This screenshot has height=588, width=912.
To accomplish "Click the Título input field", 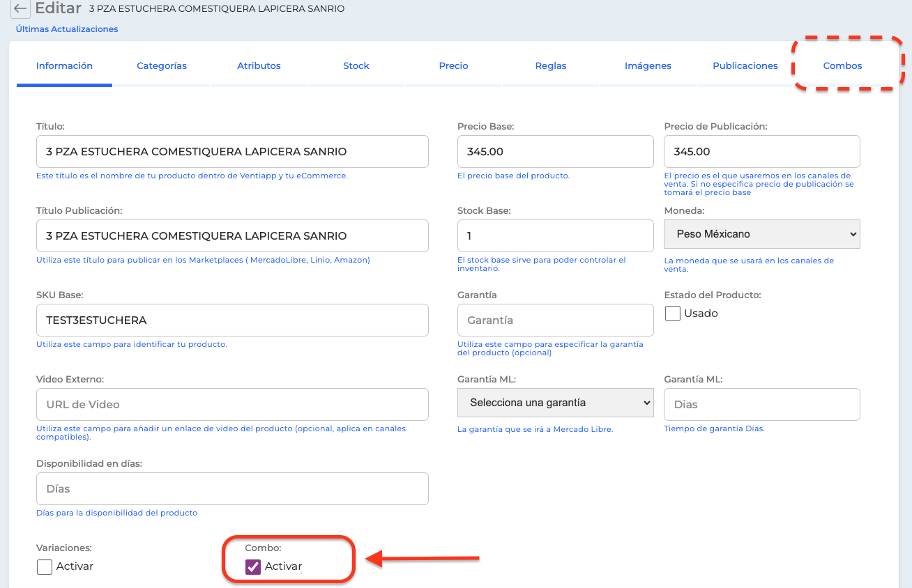I will (232, 151).
